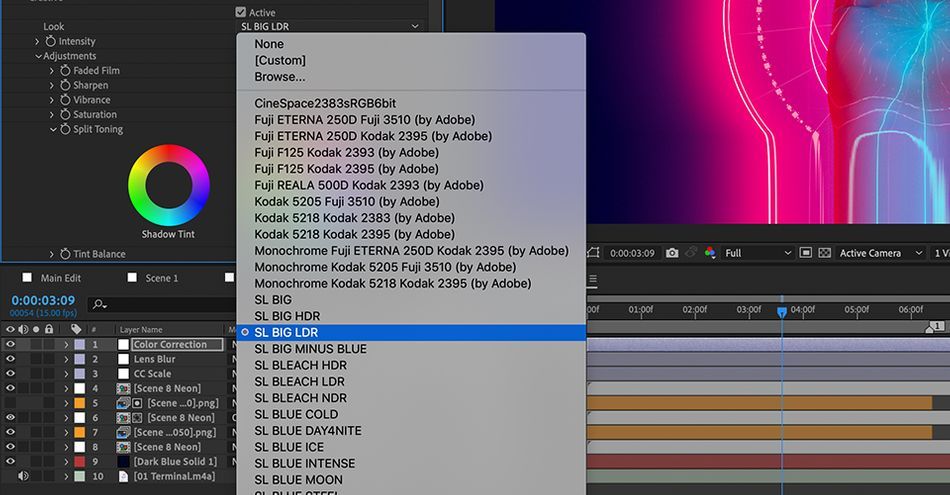Click the Tint Balance stopwatch icon
This screenshot has height=495, width=950.
coord(65,254)
